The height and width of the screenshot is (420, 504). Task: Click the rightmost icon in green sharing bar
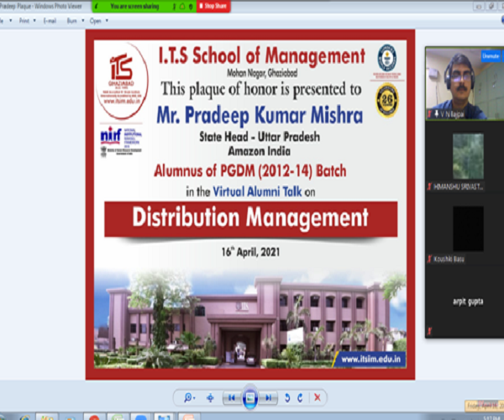point(191,7)
